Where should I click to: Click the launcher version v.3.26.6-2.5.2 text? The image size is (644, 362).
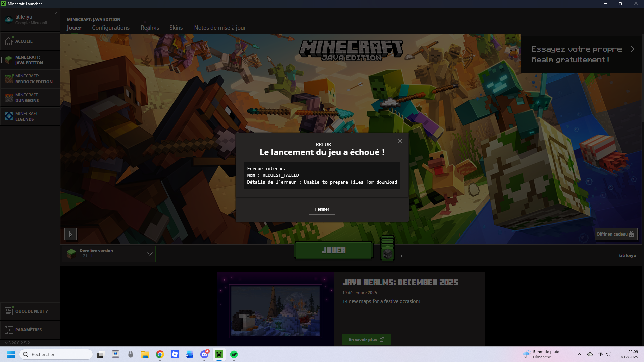17,343
